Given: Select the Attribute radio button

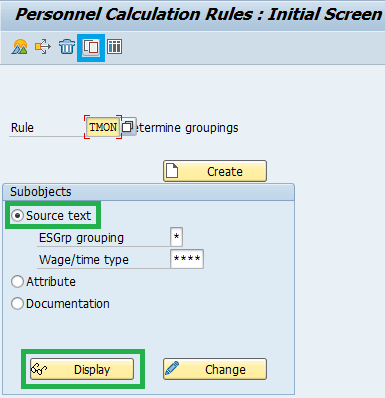Looking at the screenshot, I should click(17, 282).
